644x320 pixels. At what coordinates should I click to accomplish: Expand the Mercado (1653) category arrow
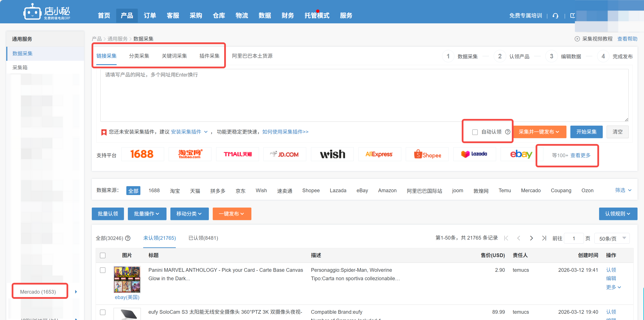(x=76, y=292)
